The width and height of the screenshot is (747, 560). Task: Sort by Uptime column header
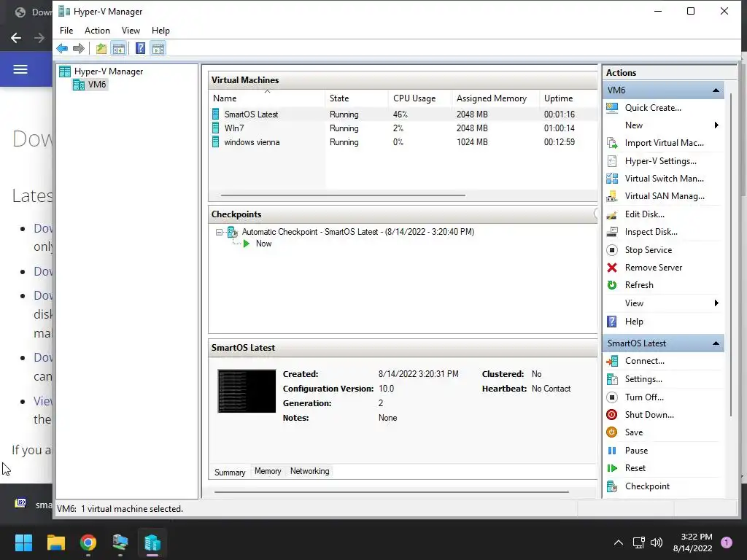coord(568,98)
